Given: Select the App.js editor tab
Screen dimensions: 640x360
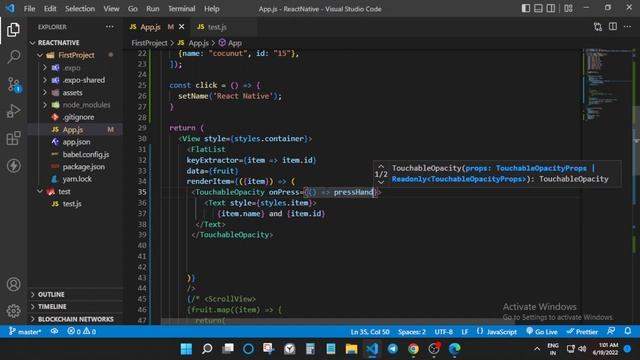Looking at the screenshot, I should coord(150,27).
